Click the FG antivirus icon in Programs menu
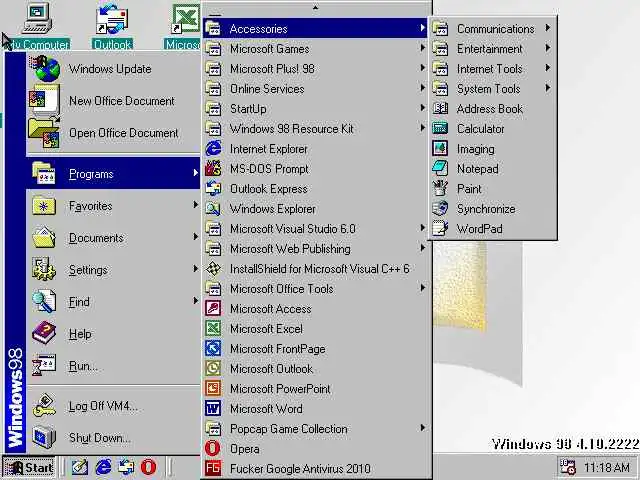 [213, 469]
